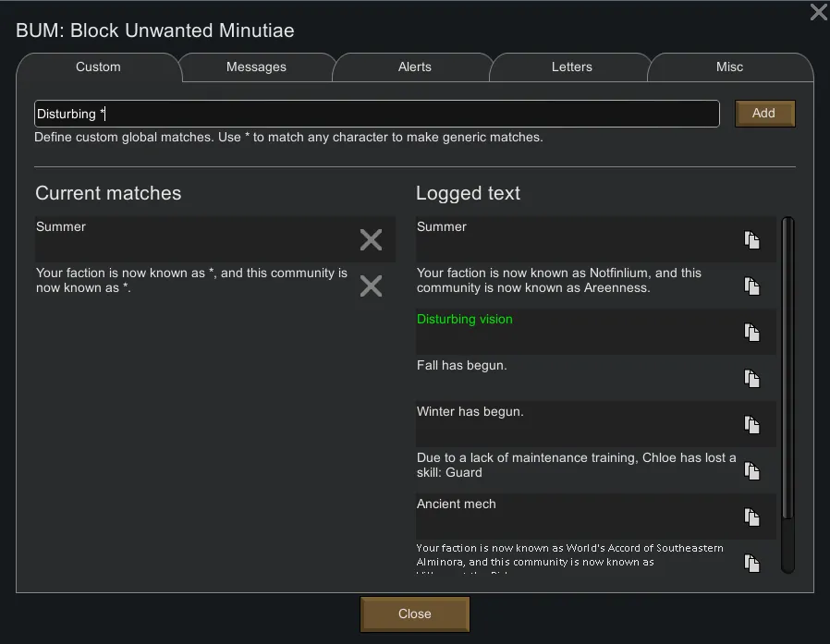This screenshot has width=830, height=644.
Task: Copy the 'Fall has begun.' entry
Action: [x=752, y=379]
